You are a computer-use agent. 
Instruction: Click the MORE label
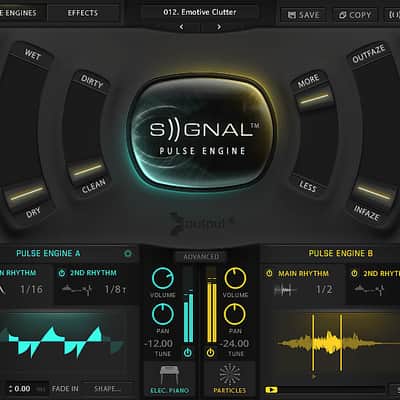[308, 81]
